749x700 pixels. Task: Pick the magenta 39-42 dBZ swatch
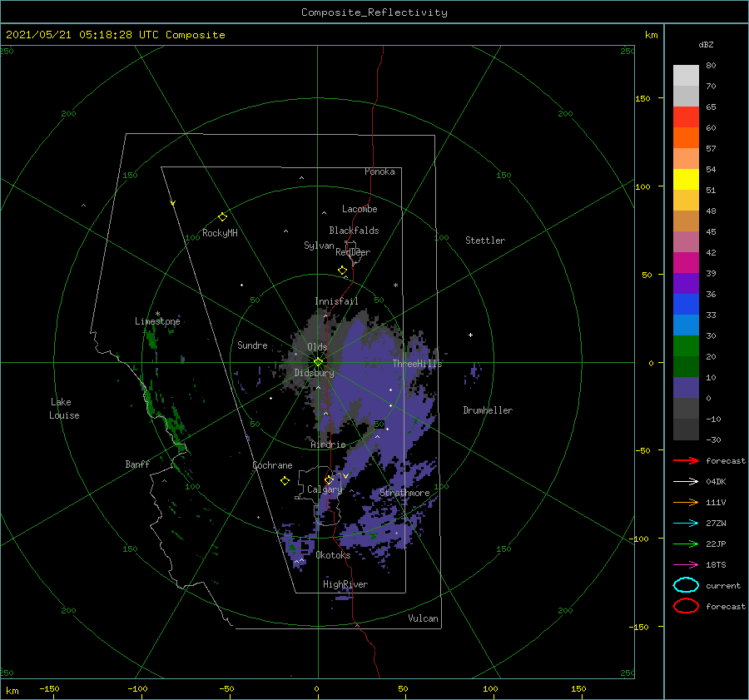click(x=686, y=263)
